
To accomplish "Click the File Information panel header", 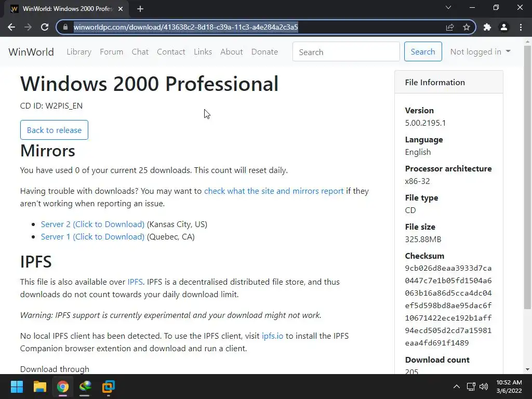I will [449, 82].
